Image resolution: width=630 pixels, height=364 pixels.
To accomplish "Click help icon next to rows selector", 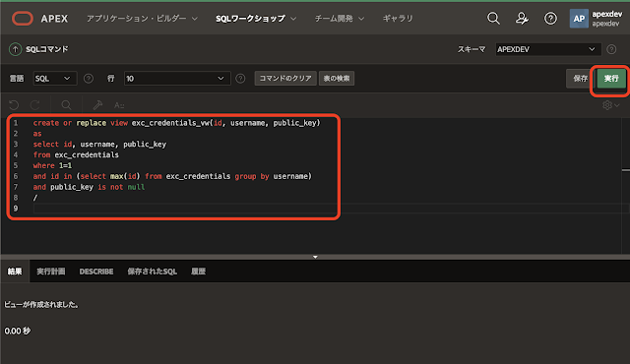I will click(240, 79).
